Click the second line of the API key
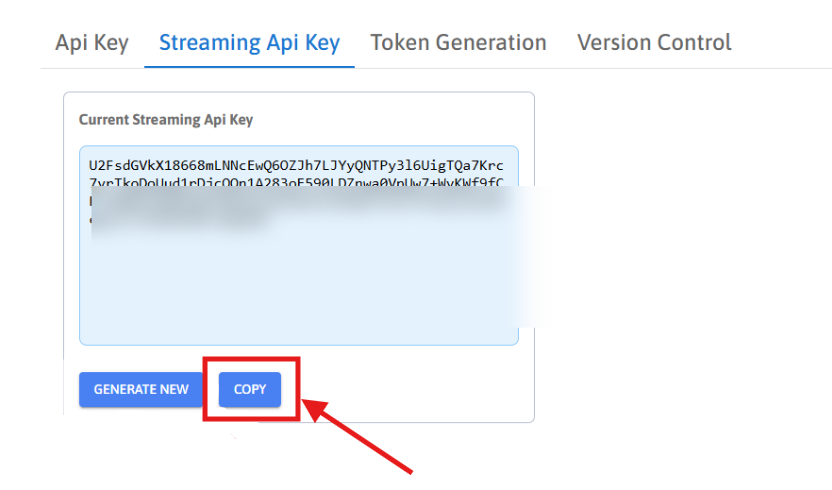 (300, 180)
